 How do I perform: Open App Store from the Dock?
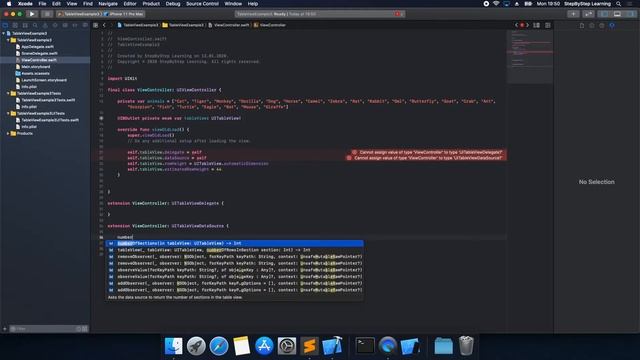[x=264, y=346]
